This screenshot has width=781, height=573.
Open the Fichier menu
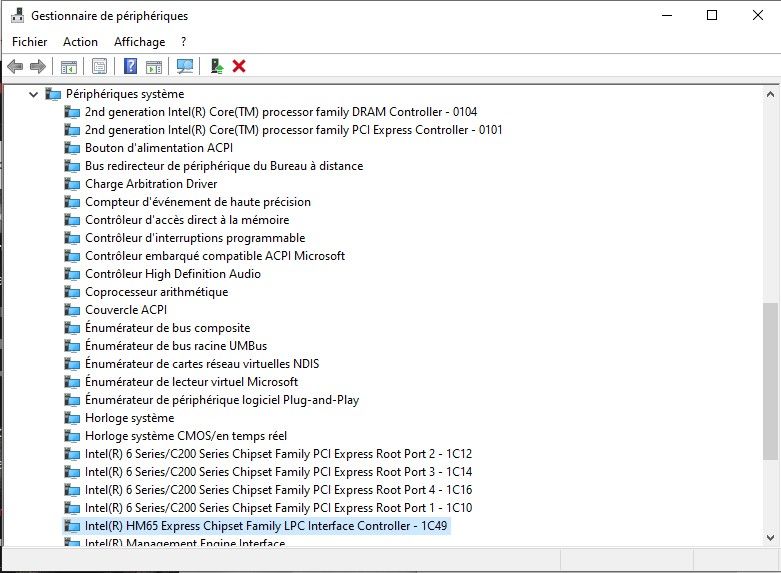30,42
